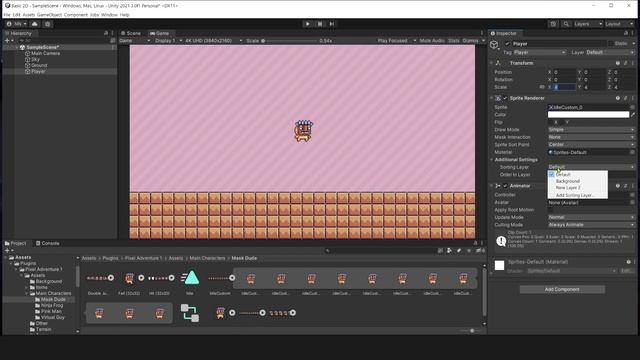Open the Sprite Sort Point dropdown
The width and height of the screenshot is (640, 360).
(591, 144)
